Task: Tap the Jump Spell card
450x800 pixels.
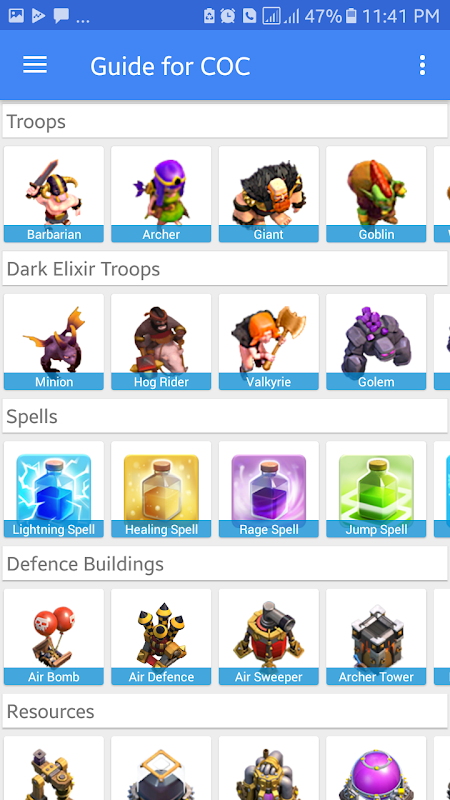Action: [376, 489]
